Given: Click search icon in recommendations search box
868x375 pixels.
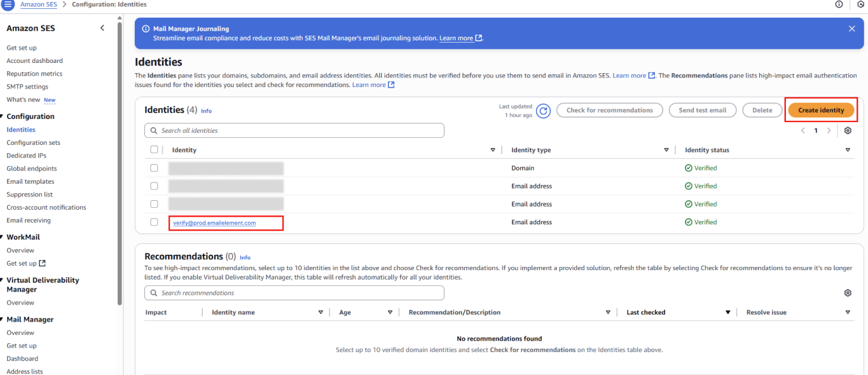Looking at the screenshot, I should coord(154,293).
